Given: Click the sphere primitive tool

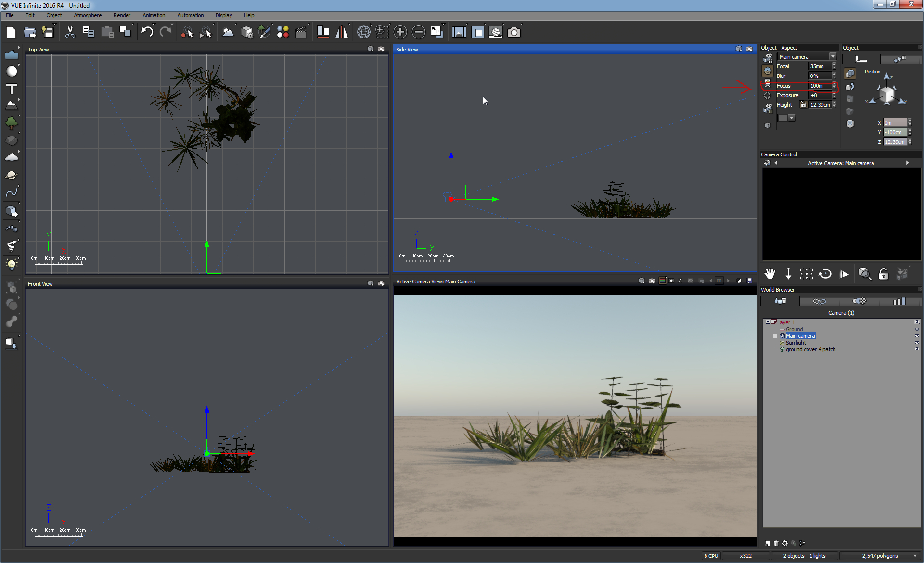Looking at the screenshot, I should click(12, 71).
